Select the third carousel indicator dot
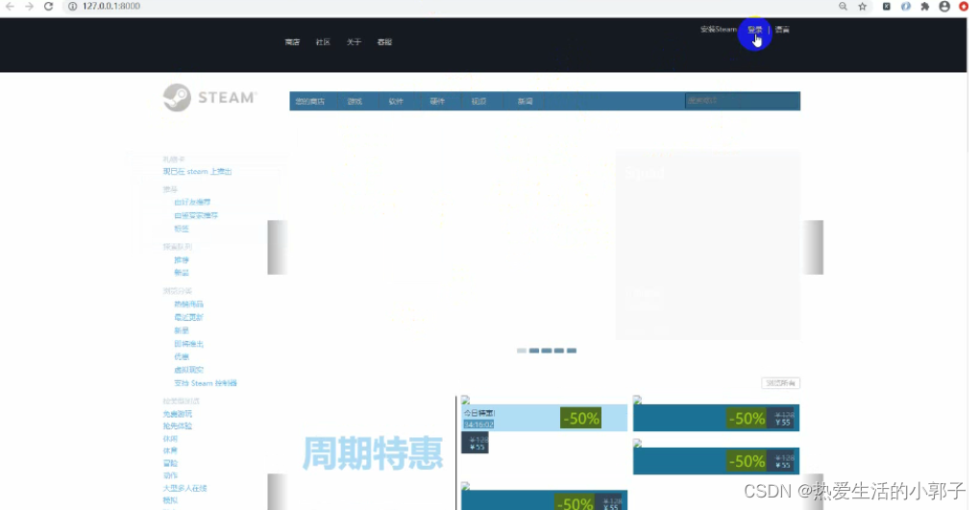The height and width of the screenshot is (510, 980). [x=547, y=351]
